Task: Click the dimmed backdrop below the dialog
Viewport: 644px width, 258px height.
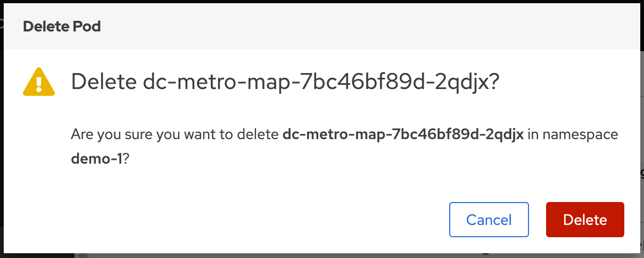Action: tap(319, 255)
